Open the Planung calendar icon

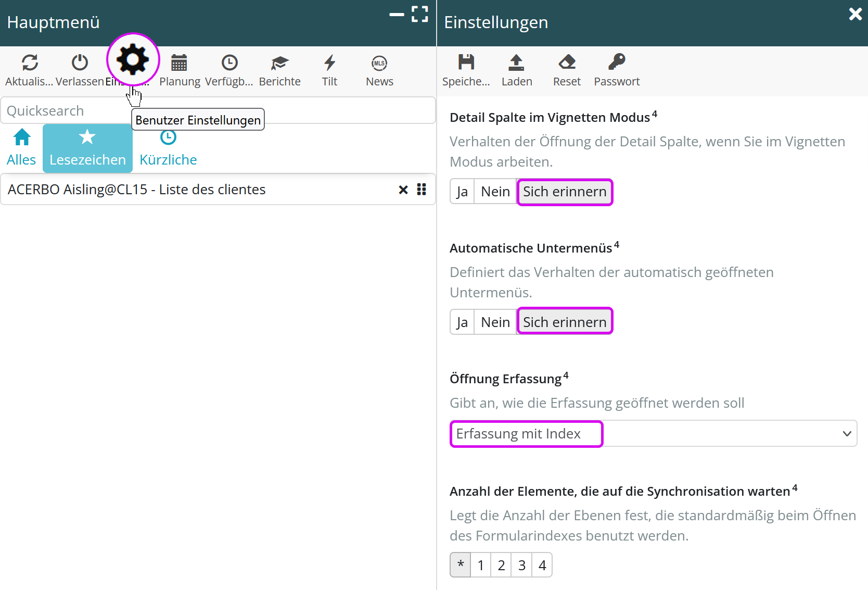(x=179, y=63)
